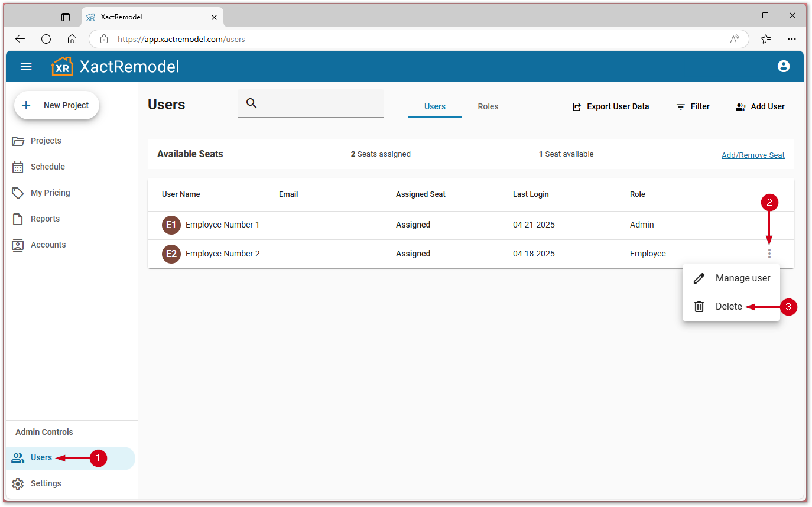Click the Export User Data share icon
This screenshot has width=812, height=507.
coord(577,107)
